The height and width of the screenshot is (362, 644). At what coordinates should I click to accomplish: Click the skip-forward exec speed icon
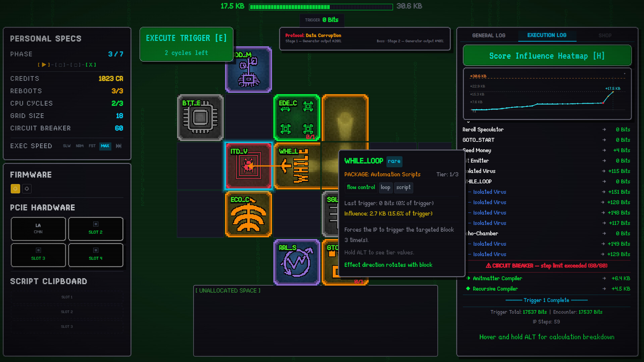click(x=119, y=146)
